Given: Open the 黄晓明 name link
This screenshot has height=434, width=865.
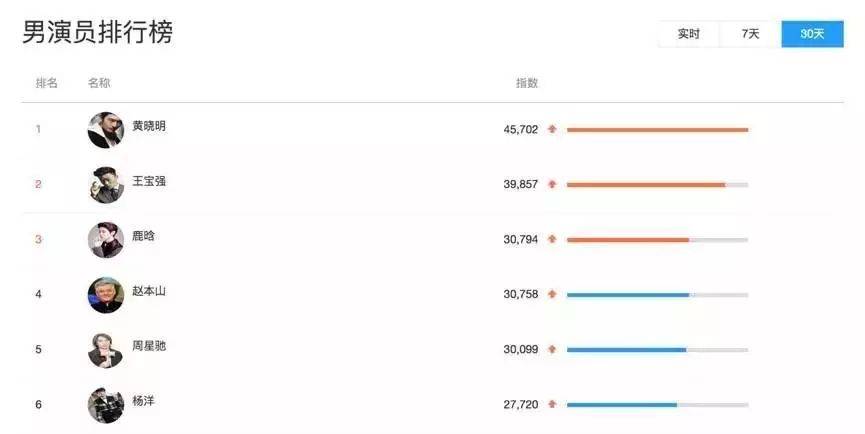Looking at the screenshot, I should (149, 126).
